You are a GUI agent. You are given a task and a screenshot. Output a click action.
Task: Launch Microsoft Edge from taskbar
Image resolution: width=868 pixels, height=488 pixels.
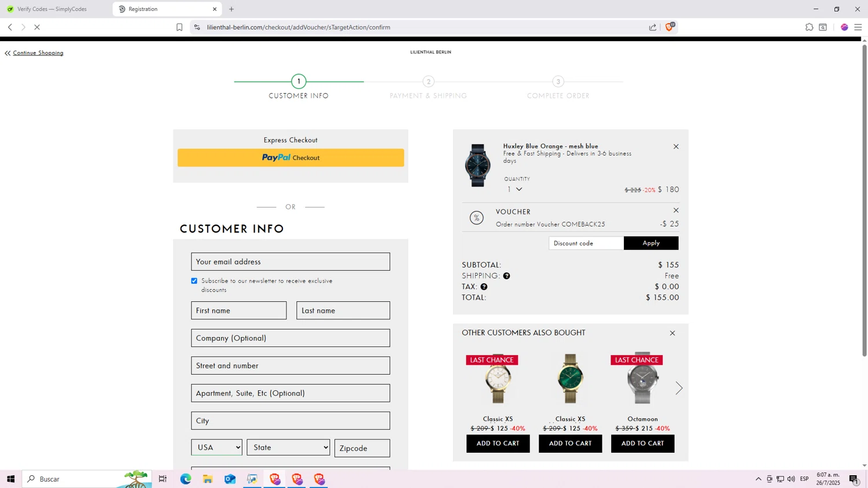pyautogui.click(x=185, y=479)
